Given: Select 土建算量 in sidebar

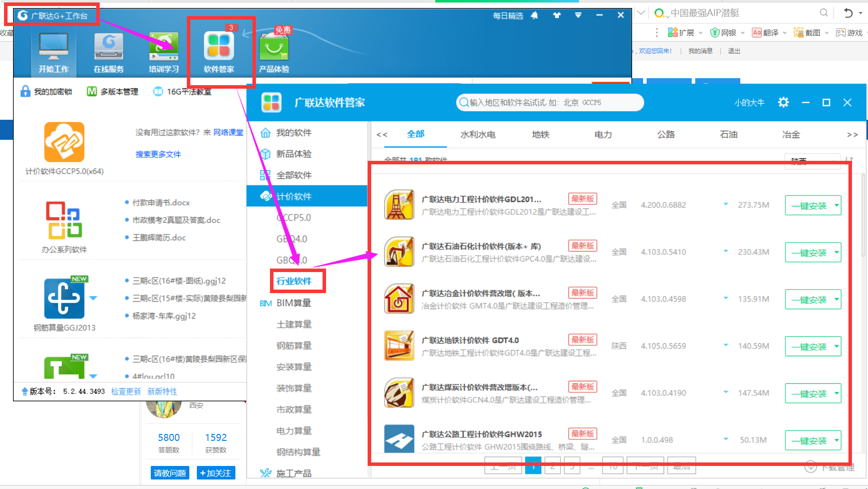Looking at the screenshot, I should [x=294, y=324].
